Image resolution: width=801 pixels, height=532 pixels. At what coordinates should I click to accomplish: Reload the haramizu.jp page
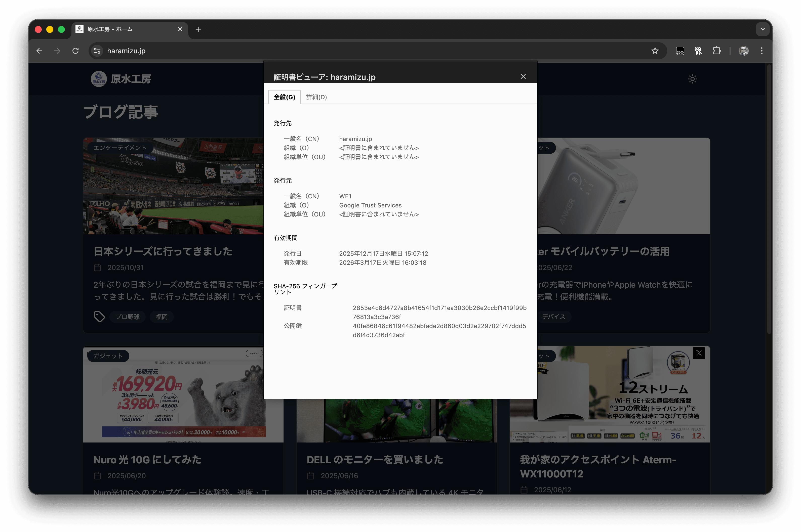[75, 51]
